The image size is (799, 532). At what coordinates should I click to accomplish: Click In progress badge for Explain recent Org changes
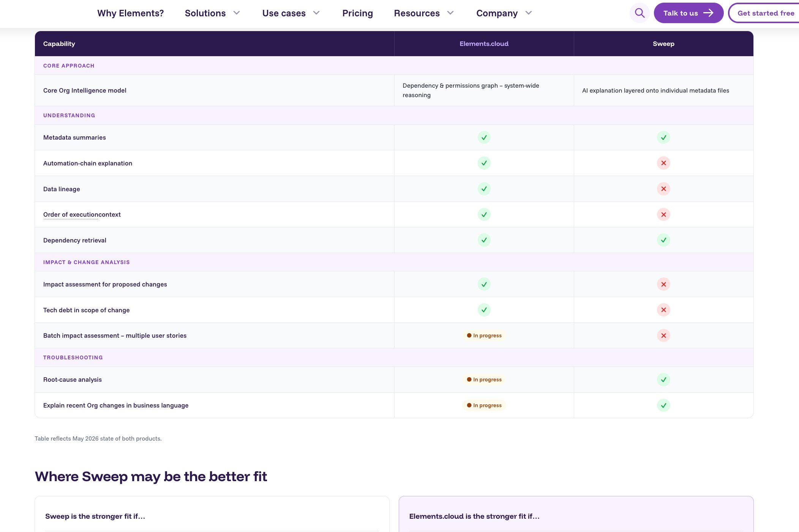484,405
